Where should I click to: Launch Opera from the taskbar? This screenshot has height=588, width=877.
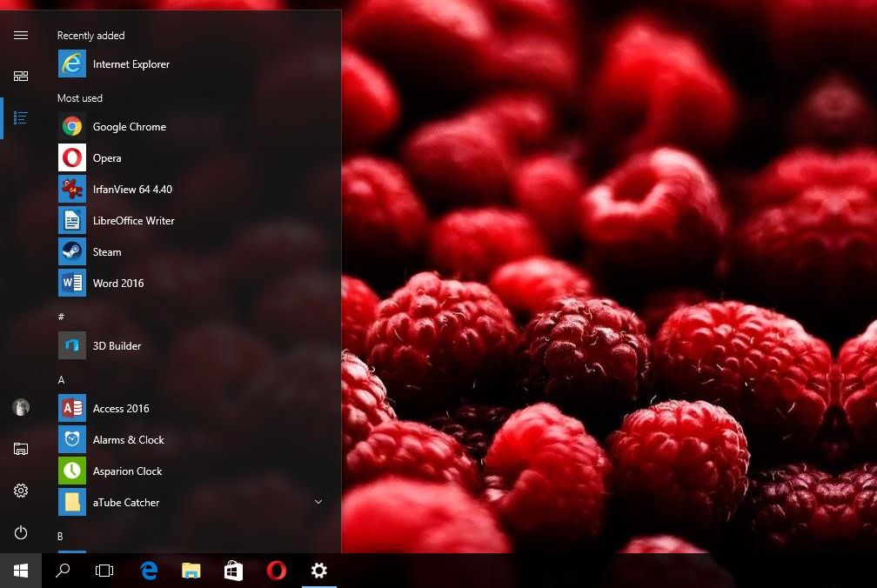coord(277,571)
